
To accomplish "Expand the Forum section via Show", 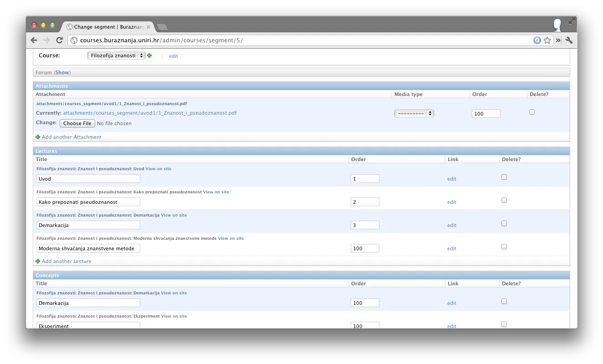I will point(62,72).
